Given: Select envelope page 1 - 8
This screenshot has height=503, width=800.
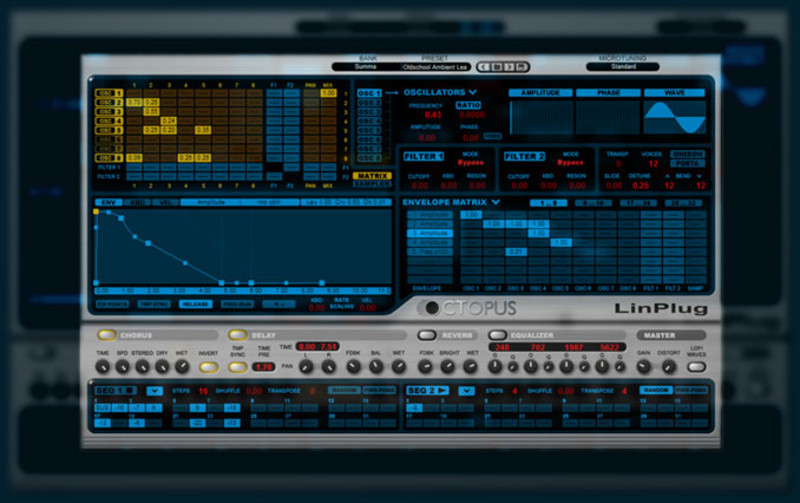Looking at the screenshot, I should [548, 203].
